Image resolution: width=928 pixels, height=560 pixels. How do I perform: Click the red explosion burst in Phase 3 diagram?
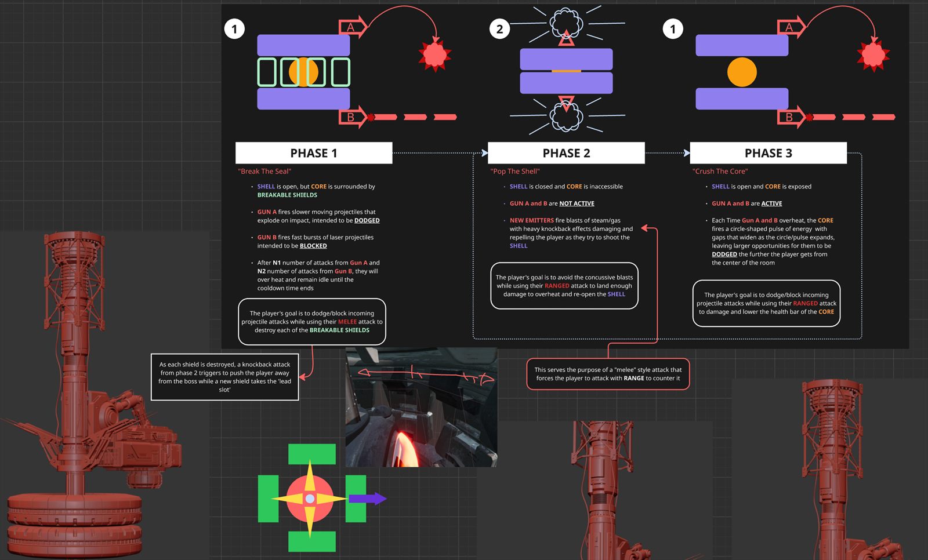tap(873, 54)
